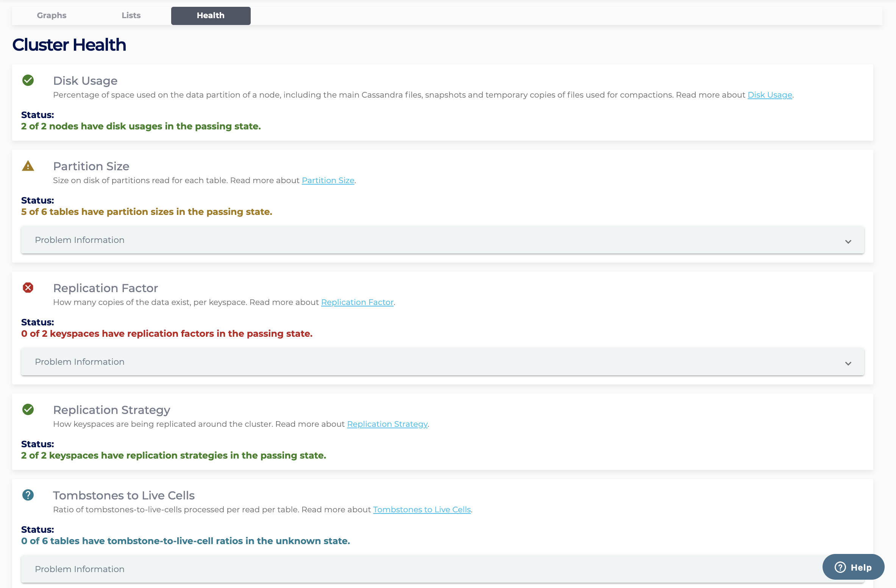Click the red error icon beside Replication Factor
Image resolution: width=896 pixels, height=588 pixels.
click(28, 288)
